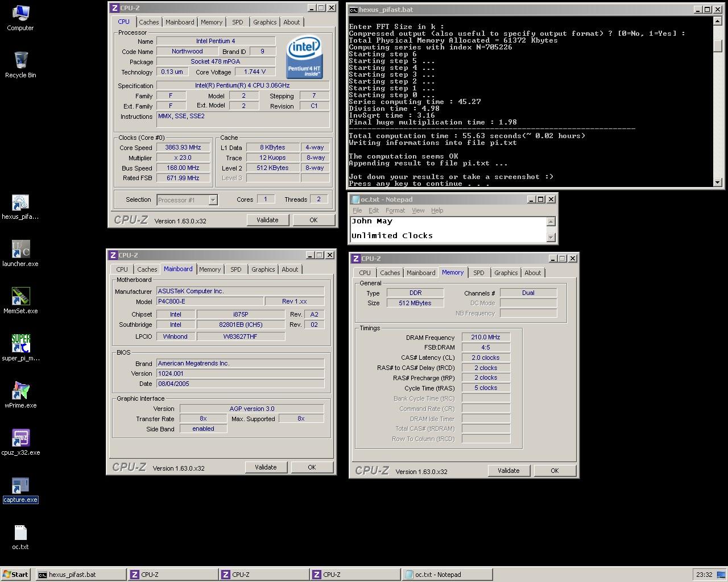This screenshot has height=582, width=728.
Task: Open Notepad Help menu
Action: [437, 210]
